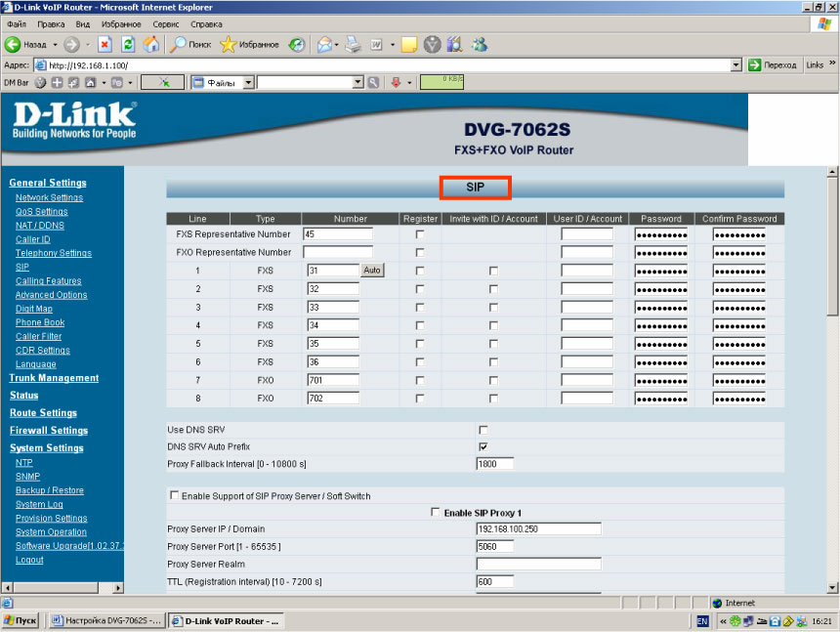This screenshot has height=632, width=840.
Task: Open the Избранное menu in menu bar
Action: 120,23
